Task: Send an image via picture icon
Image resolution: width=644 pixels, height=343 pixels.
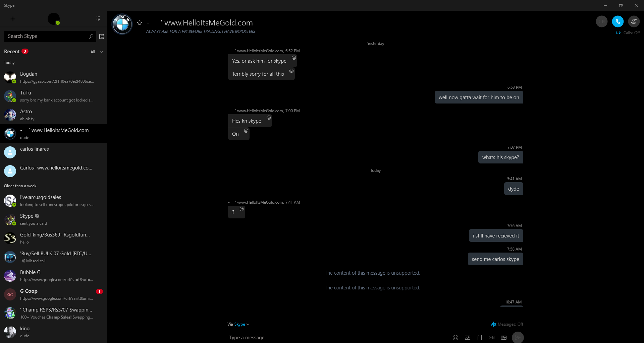Action: pos(468,338)
